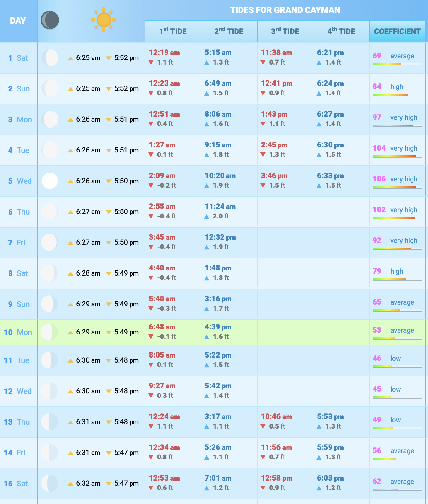Viewport: 428px width, 504px height.
Task: Click the moon icon in the header
Action: (x=49, y=20)
